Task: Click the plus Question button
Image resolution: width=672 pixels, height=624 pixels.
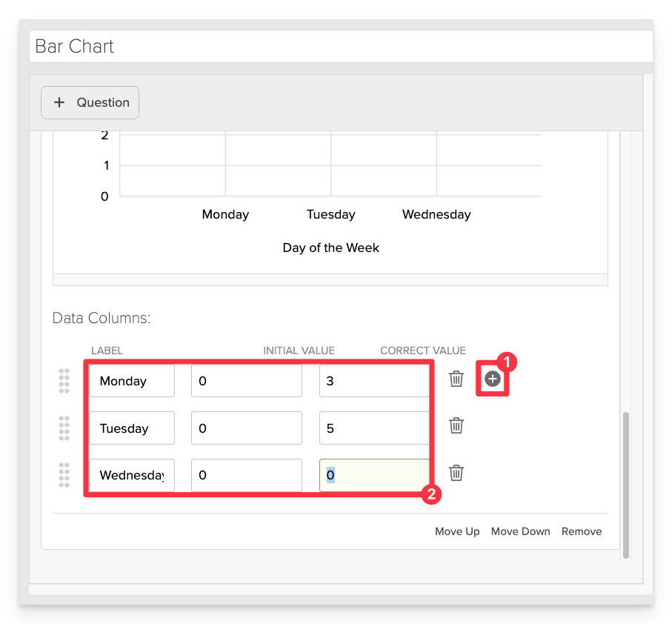Action: coord(90,102)
